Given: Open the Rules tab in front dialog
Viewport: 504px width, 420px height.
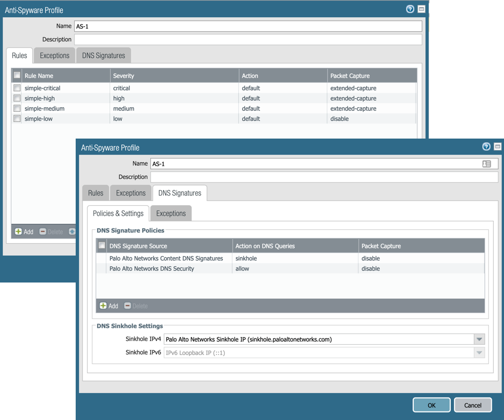Looking at the screenshot, I should 96,193.
